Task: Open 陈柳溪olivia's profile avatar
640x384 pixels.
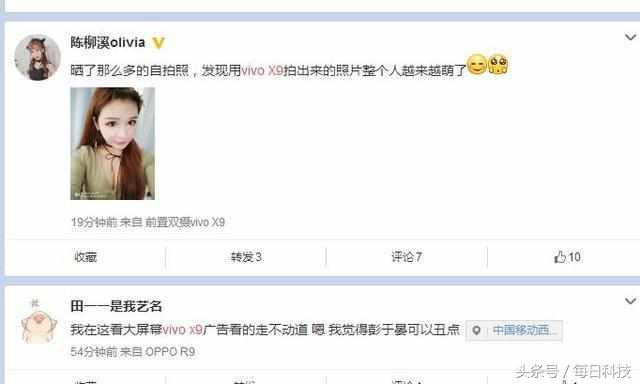Action: pyautogui.click(x=38, y=57)
